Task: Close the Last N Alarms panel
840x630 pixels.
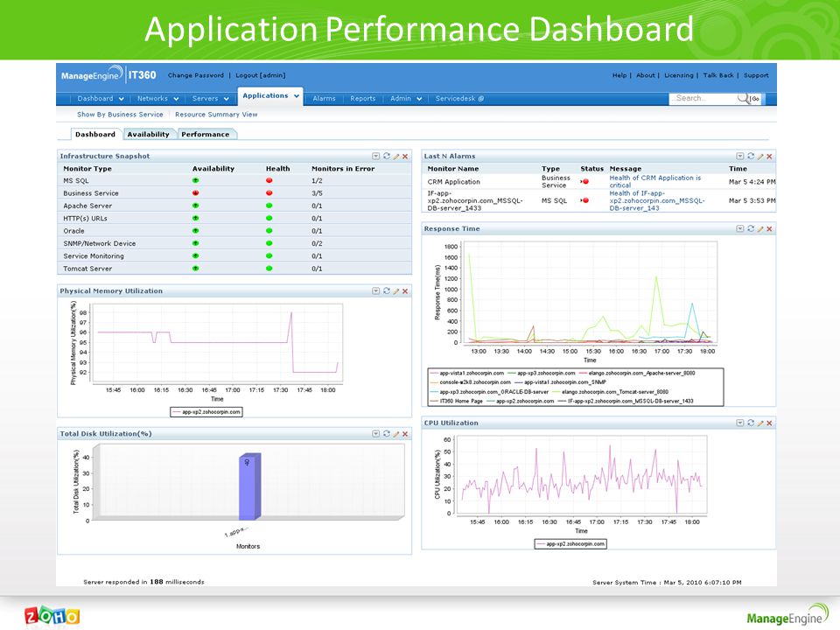Action: [769, 156]
